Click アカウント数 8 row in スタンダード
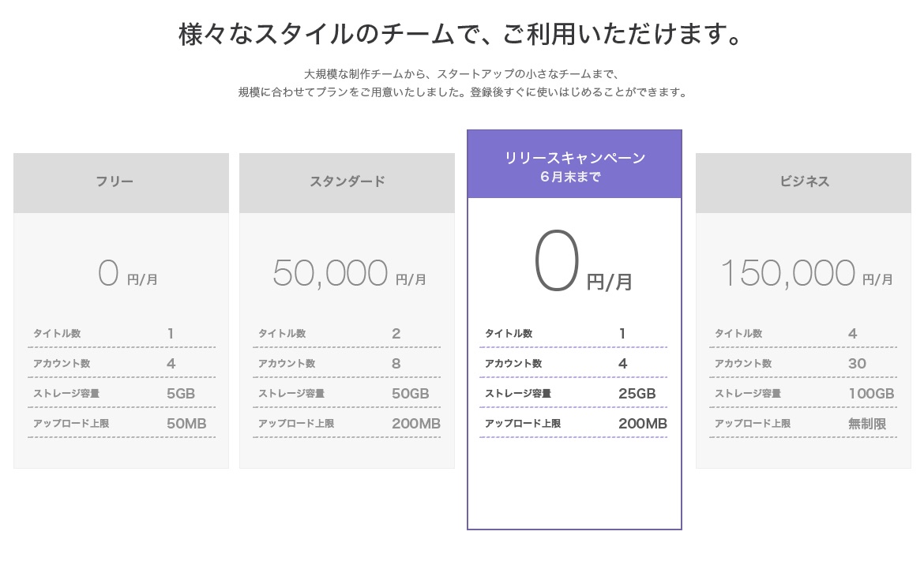 [x=347, y=364]
